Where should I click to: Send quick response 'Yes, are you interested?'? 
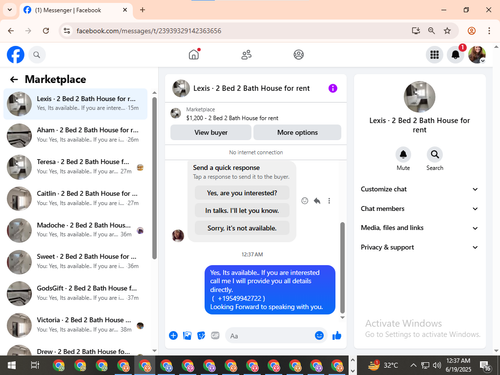[x=242, y=193]
